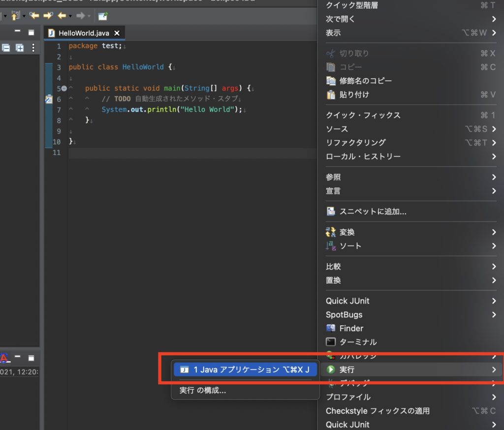Image resolution: width=504 pixels, height=430 pixels.
Task: Expand the ローカル・ヒストリー submenu
Action: pos(410,156)
